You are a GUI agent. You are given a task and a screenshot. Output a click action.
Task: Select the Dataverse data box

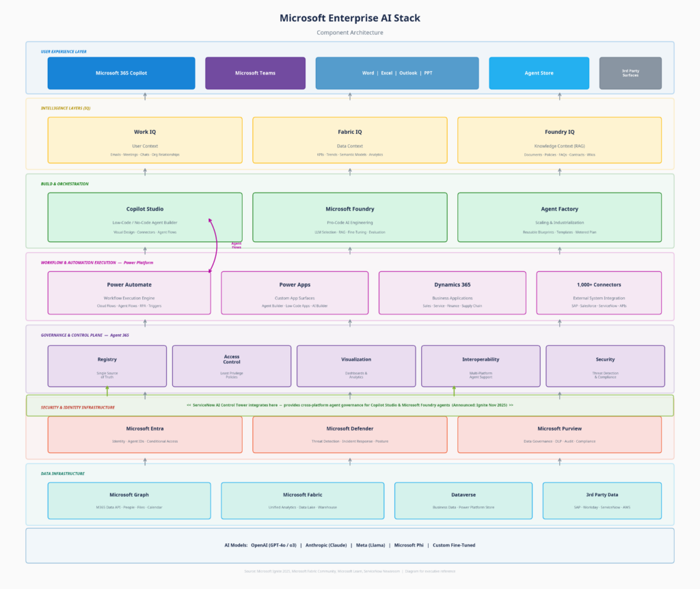[463, 501]
